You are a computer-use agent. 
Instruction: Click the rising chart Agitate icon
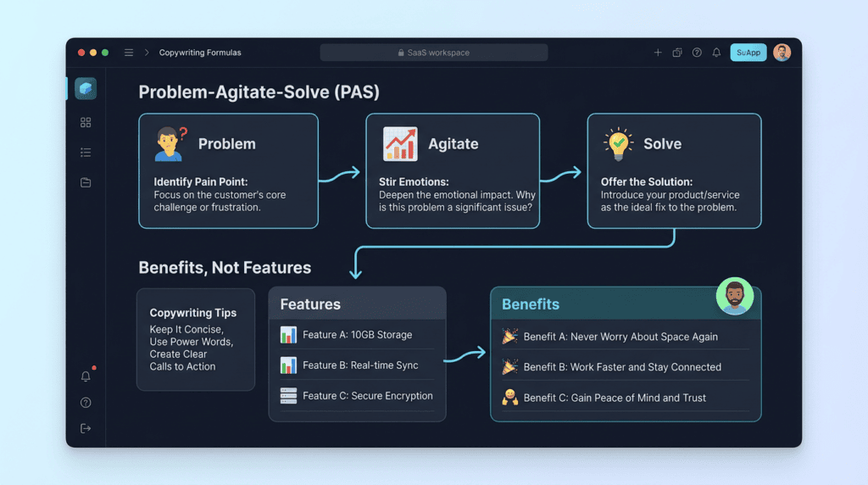click(x=400, y=144)
